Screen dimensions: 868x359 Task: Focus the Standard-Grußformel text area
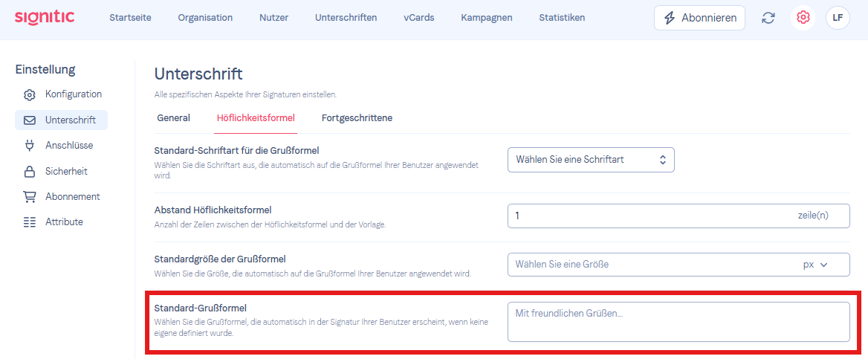pos(678,322)
